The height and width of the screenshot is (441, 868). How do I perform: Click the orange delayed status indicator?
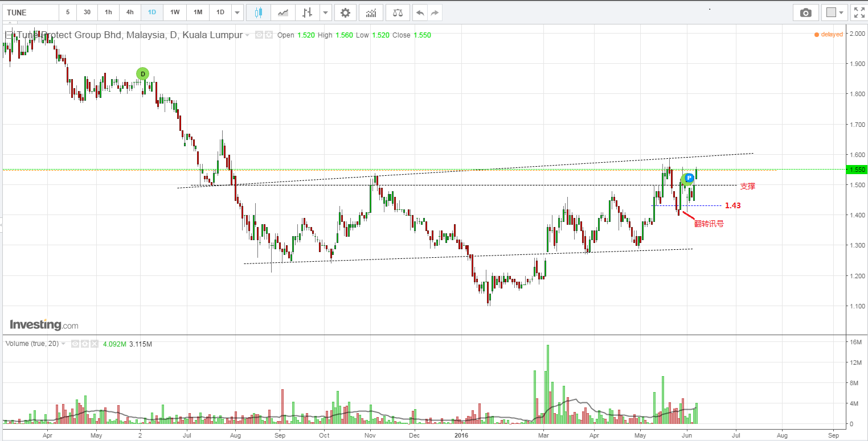[829, 35]
